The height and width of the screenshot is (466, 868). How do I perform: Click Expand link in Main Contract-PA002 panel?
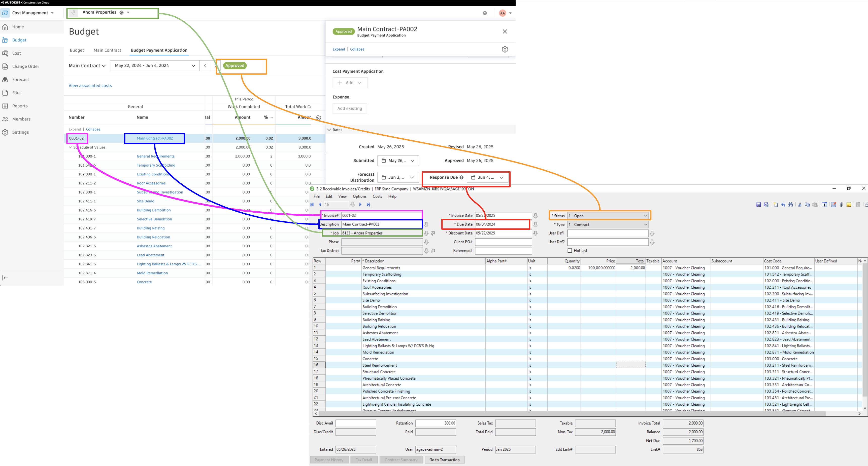(339, 49)
